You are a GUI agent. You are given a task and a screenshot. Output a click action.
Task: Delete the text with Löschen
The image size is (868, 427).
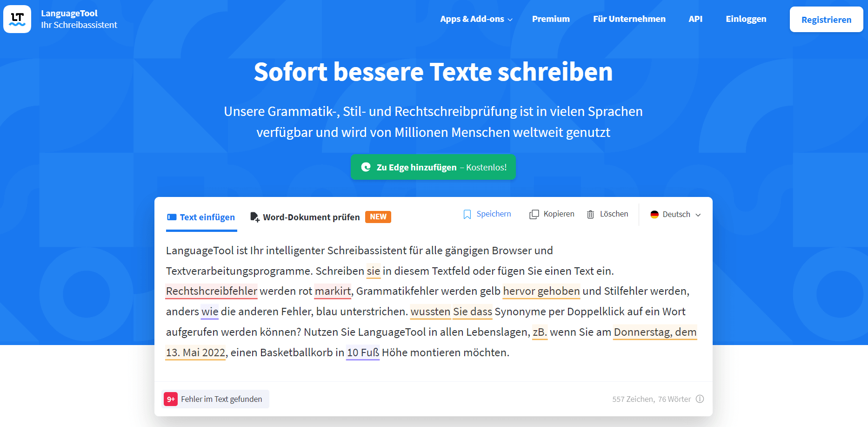(x=607, y=214)
